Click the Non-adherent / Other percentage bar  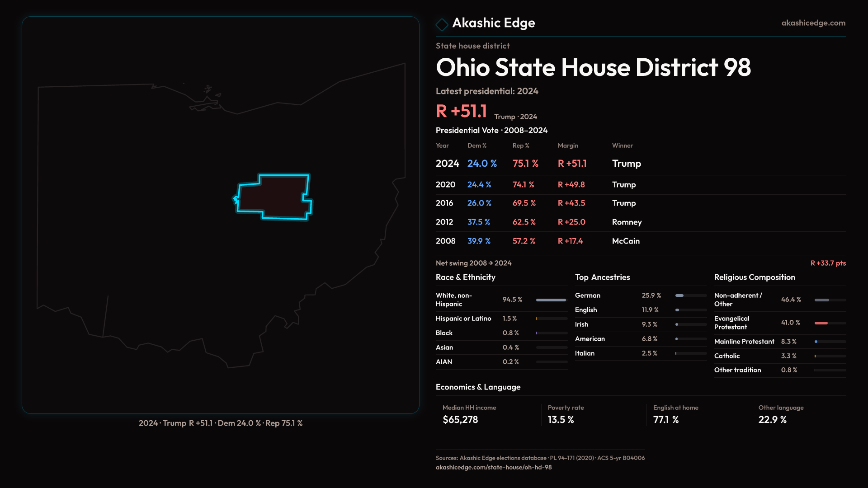tap(822, 300)
